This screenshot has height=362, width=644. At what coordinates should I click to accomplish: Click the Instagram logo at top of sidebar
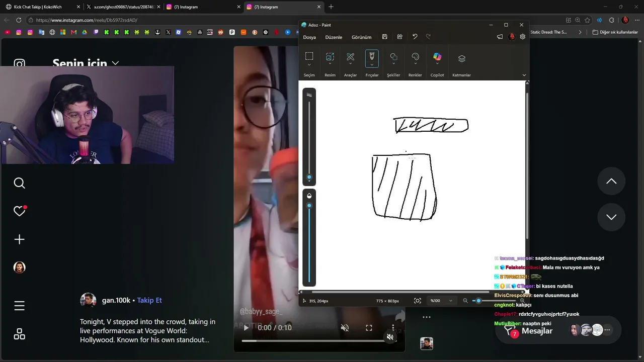pos(19,64)
